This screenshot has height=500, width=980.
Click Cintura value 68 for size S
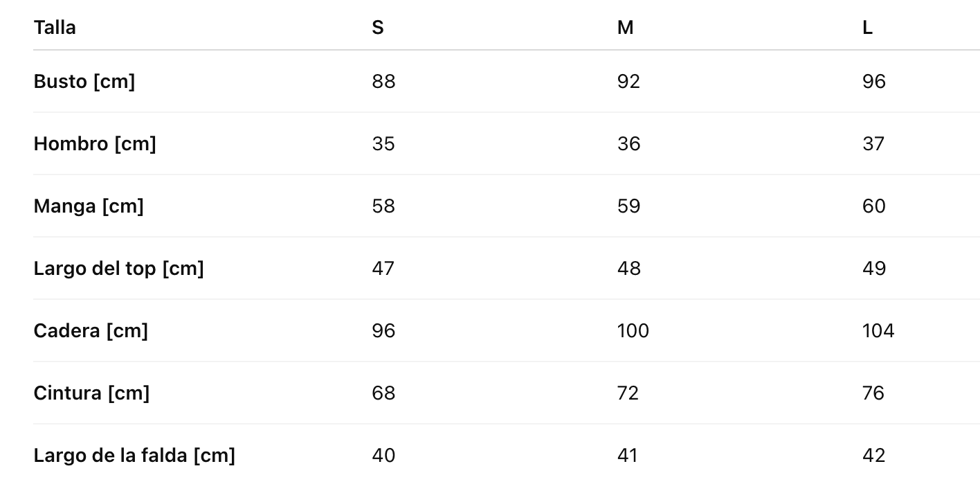(x=383, y=393)
